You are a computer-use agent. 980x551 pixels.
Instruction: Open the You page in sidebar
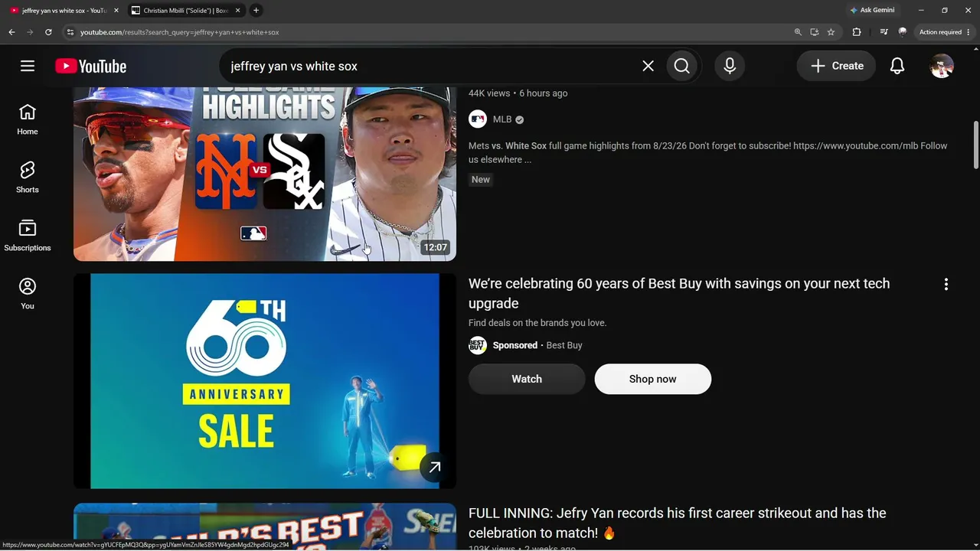[x=28, y=294]
